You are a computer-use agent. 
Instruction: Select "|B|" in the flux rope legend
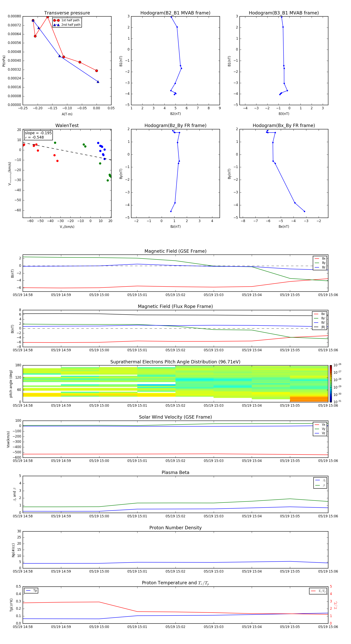click(x=320, y=327)
